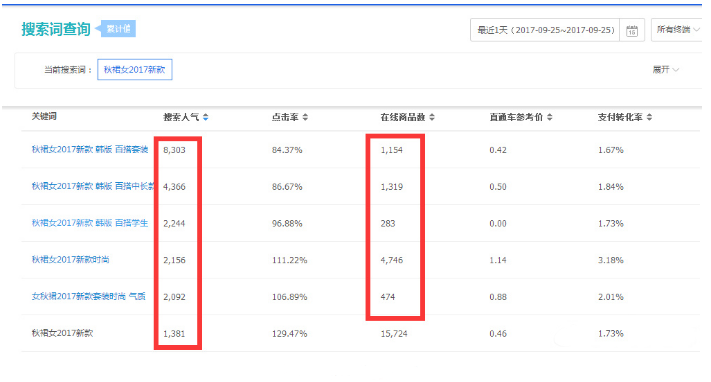Click the current search term 秋裙女2017新款 box

[x=135, y=69]
